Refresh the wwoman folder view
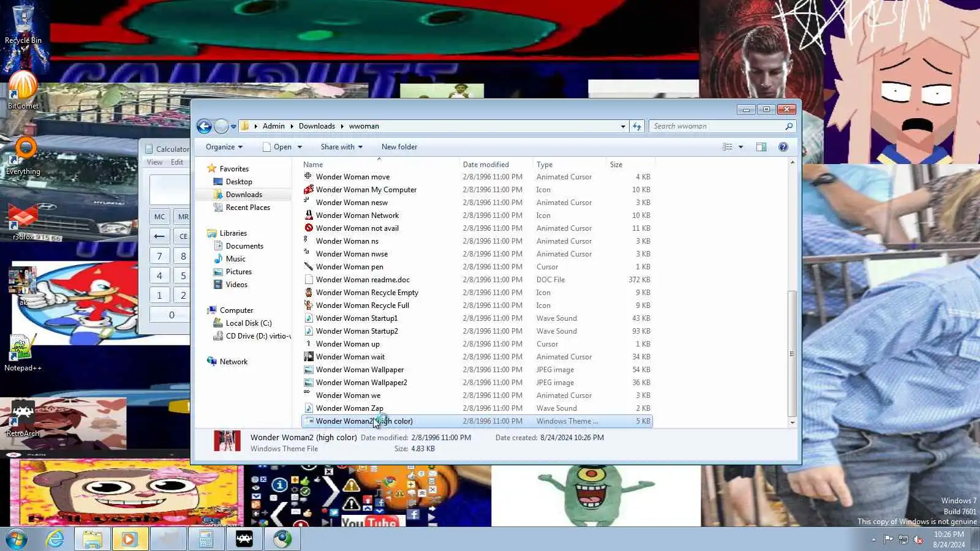 [x=637, y=126]
